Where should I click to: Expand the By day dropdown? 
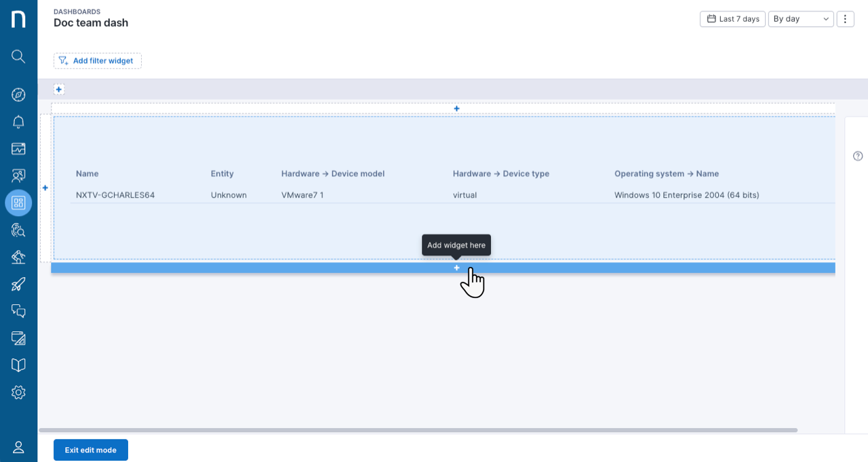point(801,19)
